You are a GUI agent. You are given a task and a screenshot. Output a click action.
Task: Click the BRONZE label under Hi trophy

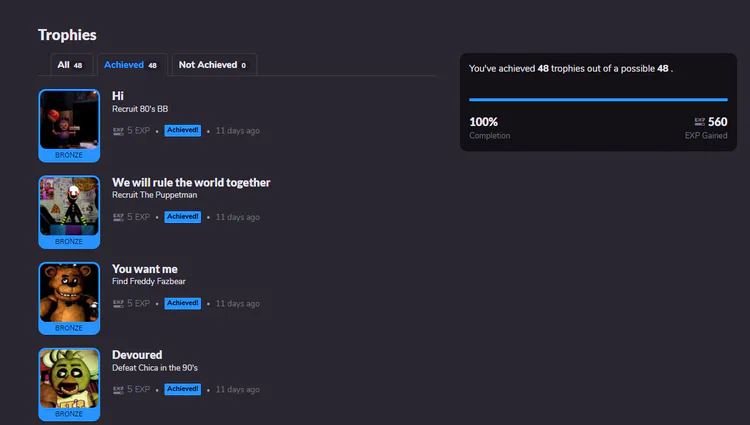click(x=69, y=155)
